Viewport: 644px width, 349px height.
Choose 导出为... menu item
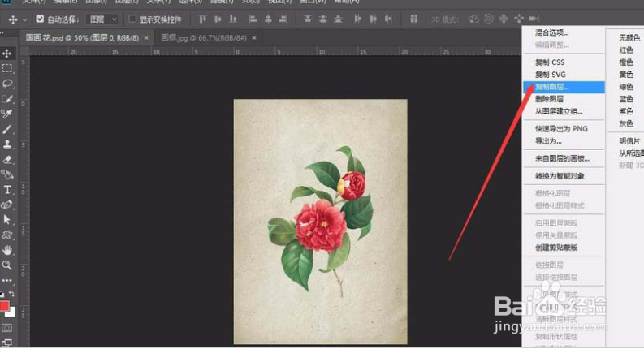564,141
